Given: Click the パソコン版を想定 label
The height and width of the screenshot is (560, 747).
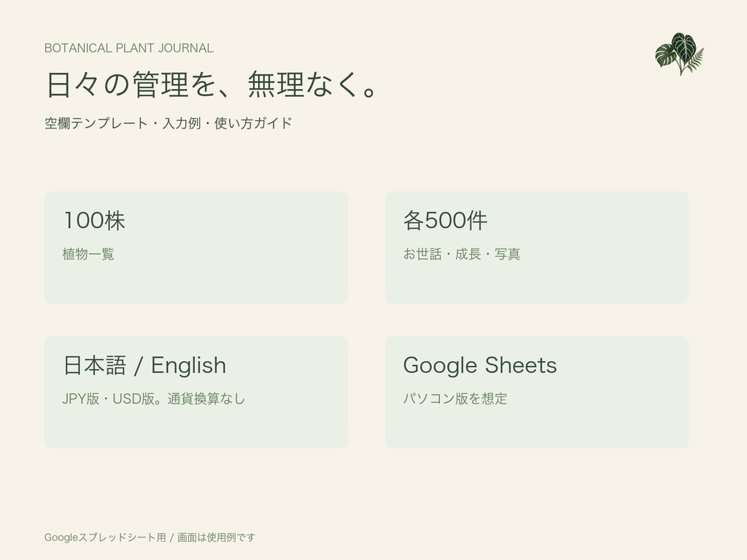Looking at the screenshot, I should [455, 399].
